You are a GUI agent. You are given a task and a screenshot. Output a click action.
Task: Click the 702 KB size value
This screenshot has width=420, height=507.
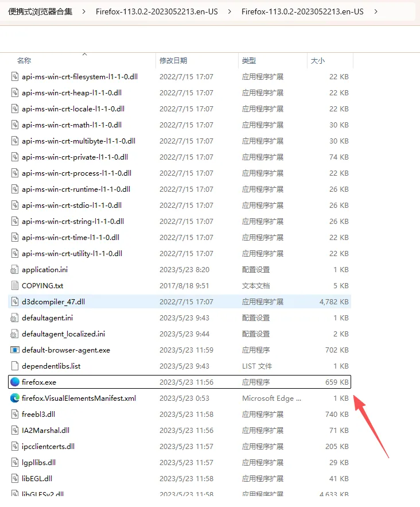click(x=337, y=350)
